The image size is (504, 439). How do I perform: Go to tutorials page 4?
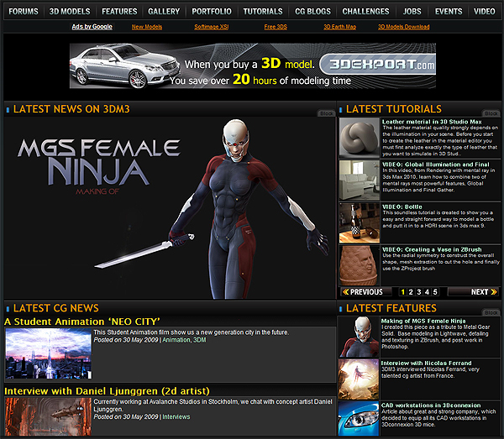tap(427, 292)
